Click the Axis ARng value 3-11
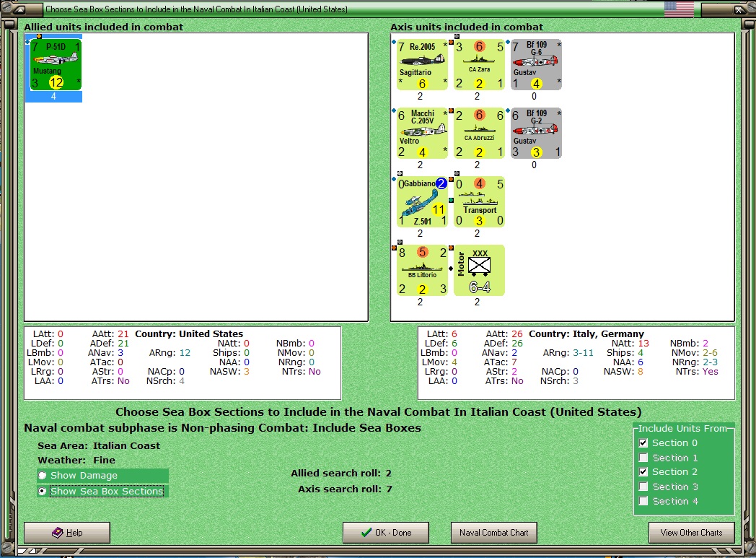The image size is (756, 558). click(583, 352)
